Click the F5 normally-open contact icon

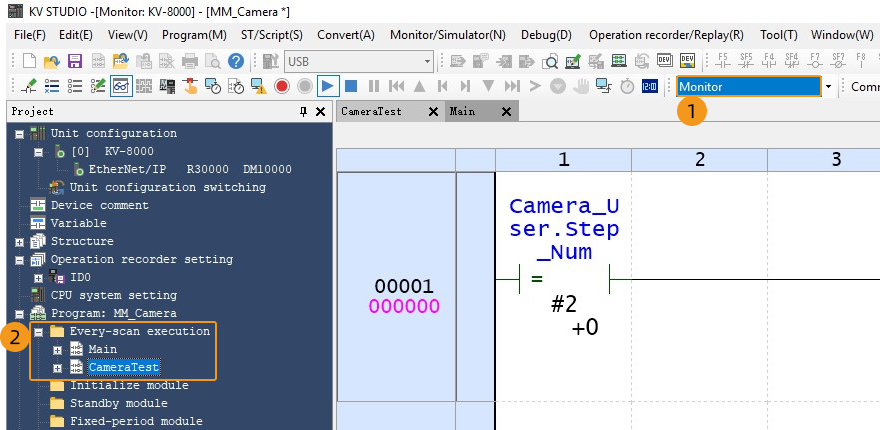click(723, 61)
